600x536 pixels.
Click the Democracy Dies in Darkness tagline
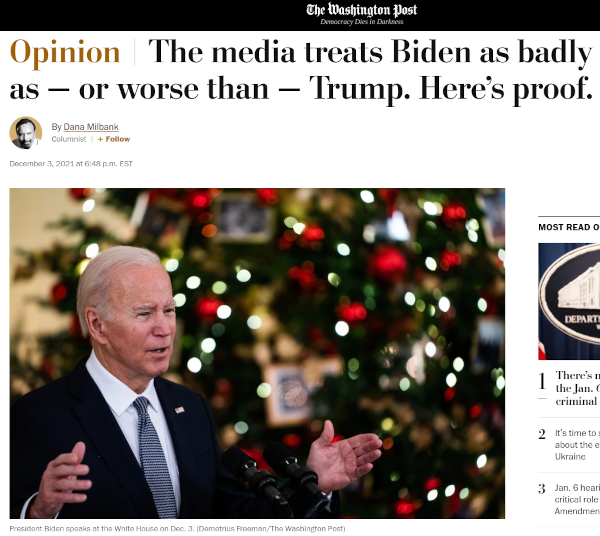coord(362,22)
